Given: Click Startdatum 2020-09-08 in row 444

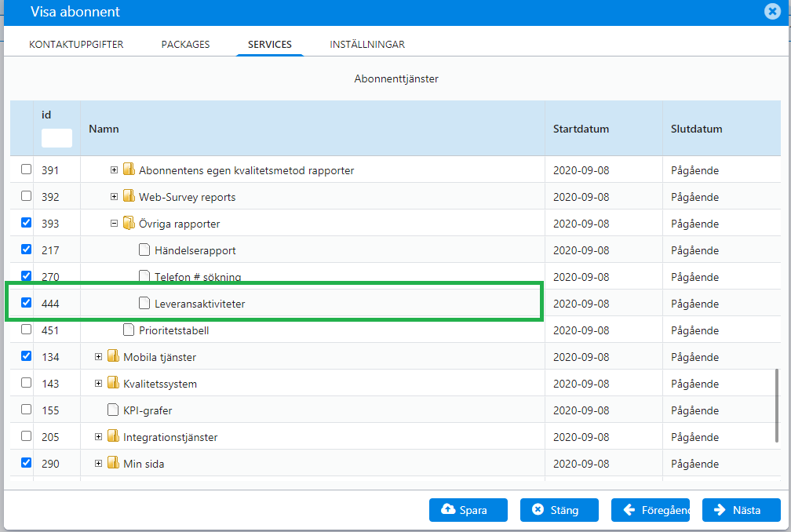Looking at the screenshot, I should [581, 304].
